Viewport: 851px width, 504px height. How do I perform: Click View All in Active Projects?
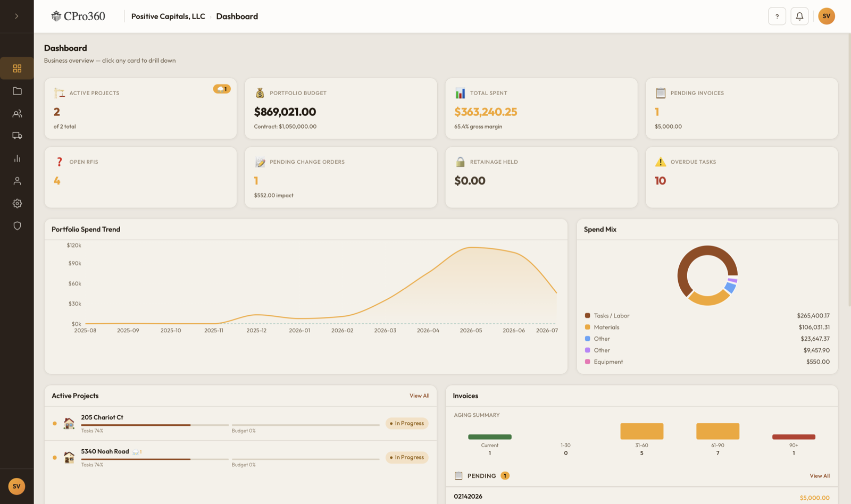coord(419,396)
